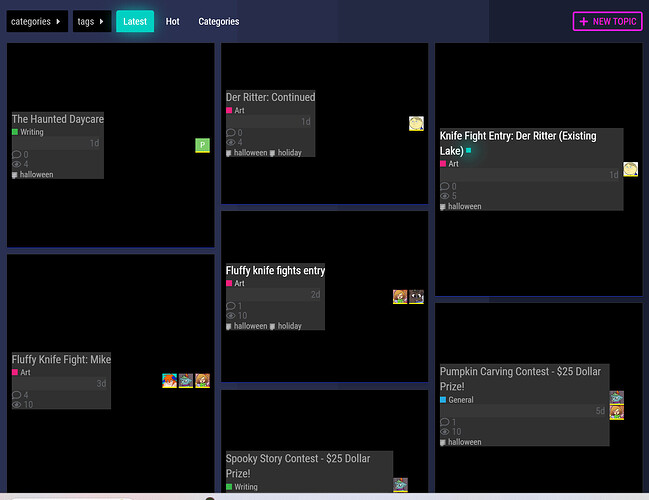649x500 pixels.
Task: Click poster avatar on Knife Fight Entry card
Action: [x=630, y=169]
